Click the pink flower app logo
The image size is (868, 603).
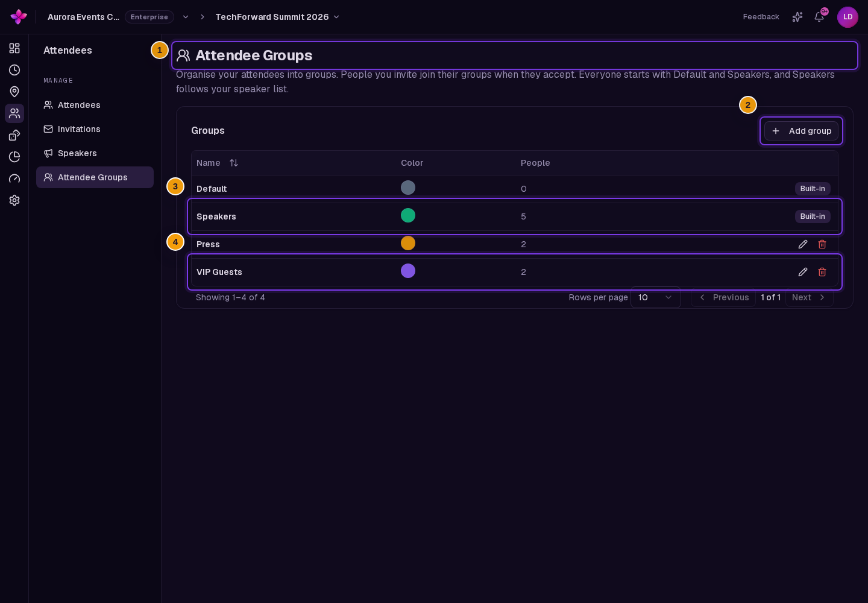point(19,17)
